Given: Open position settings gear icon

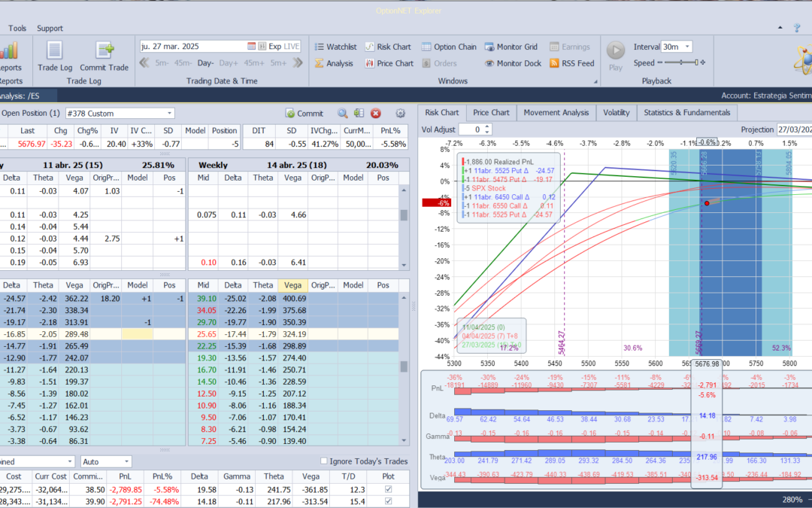Looking at the screenshot, I should [x=400, y=113].
